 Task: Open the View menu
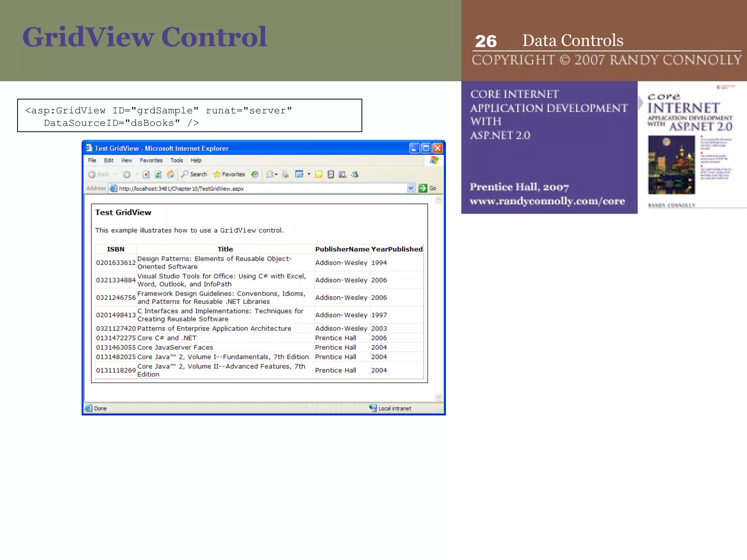click(x=127, y=160)
